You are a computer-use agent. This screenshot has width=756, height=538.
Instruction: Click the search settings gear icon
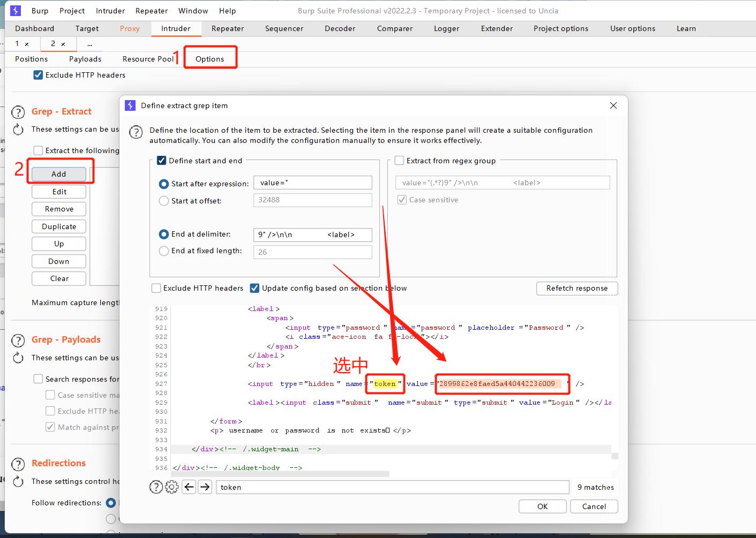pyautogui.click(x=171, y=487)
